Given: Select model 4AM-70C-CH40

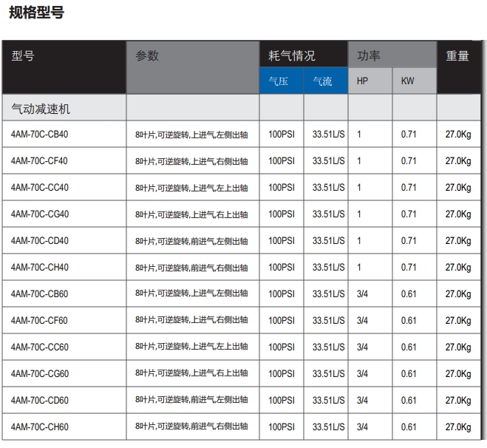Looking at the screenshot, I should tap(40, 268).
